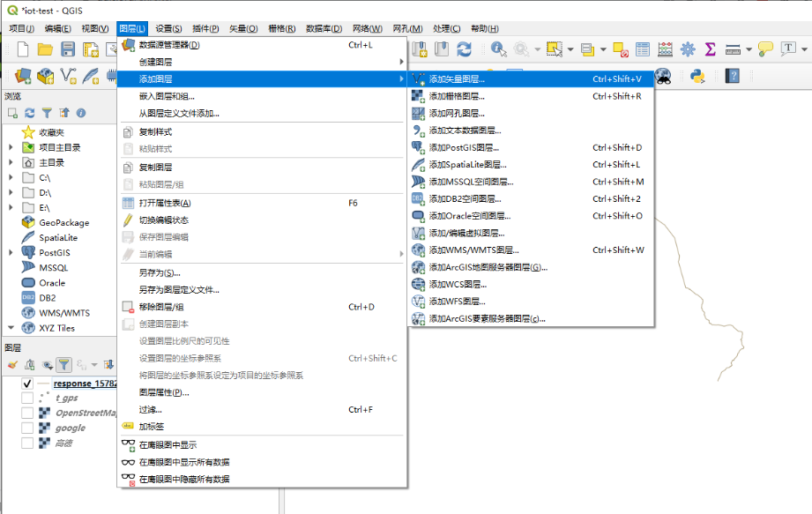Open the Select Features tool dropdown arrow
Screen dimensions: 812x514
(x=570, y=49)
